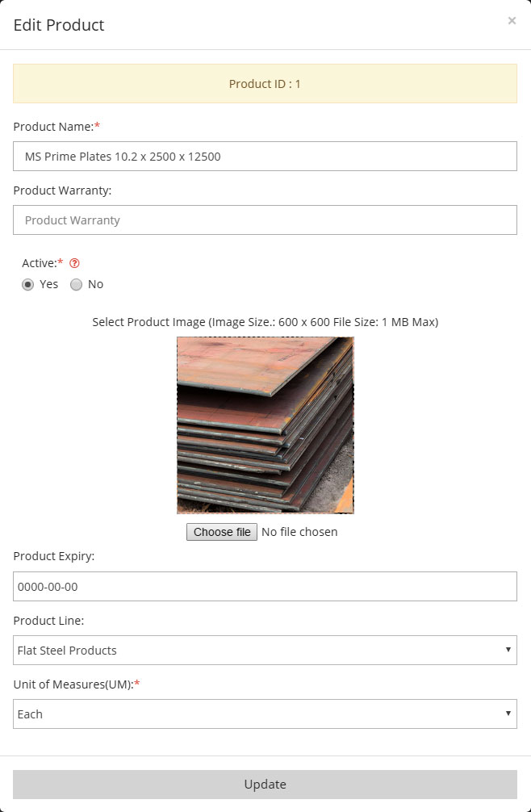Click the Choose file button
531x812 pixels.
221,532
